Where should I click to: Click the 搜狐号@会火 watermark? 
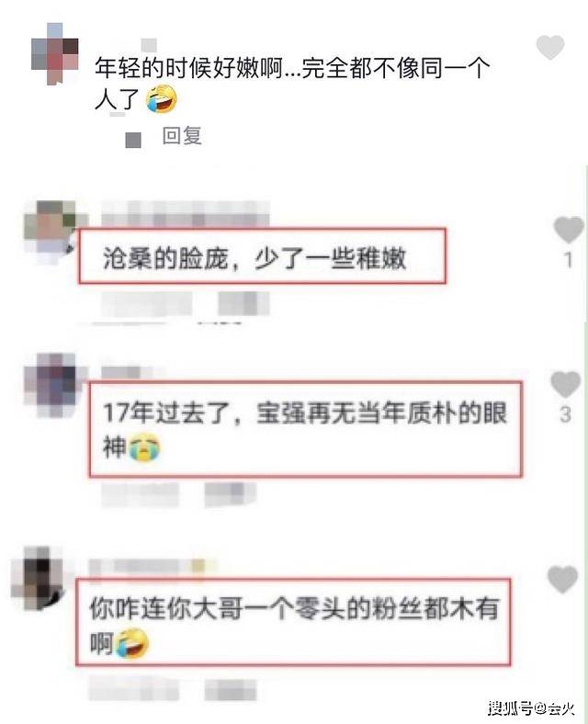click(531, 707)
